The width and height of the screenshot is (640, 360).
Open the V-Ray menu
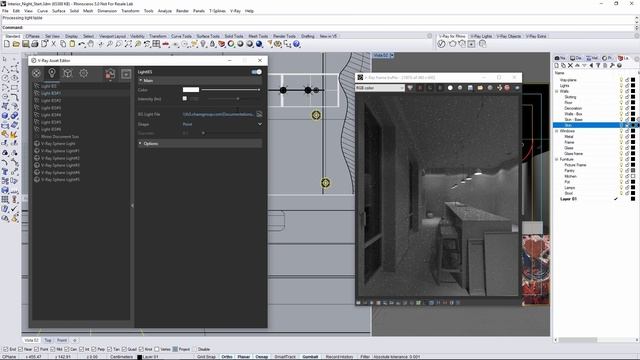(235, 11)
